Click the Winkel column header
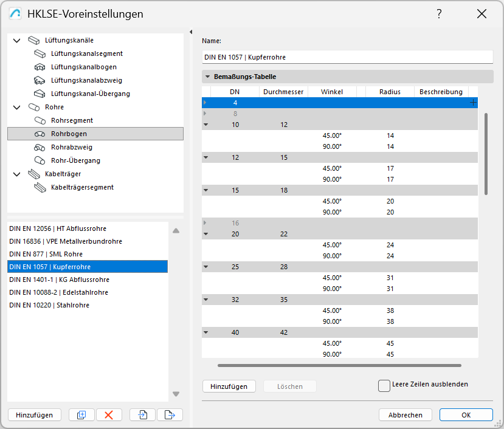 [332, 92]
